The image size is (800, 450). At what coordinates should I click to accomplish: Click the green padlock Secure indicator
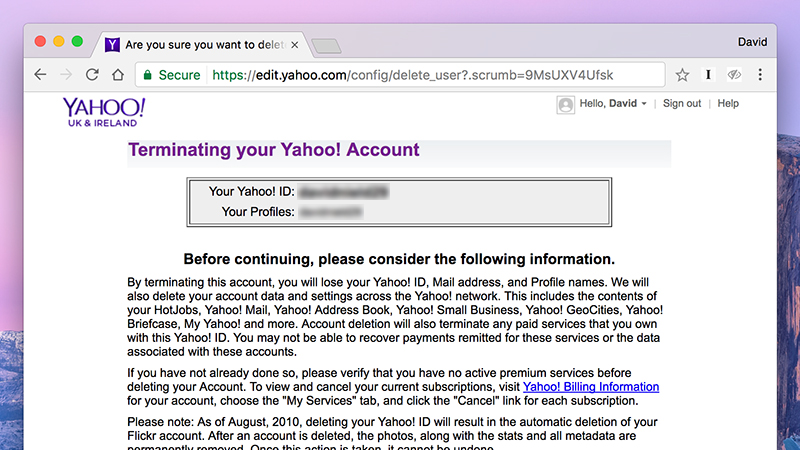click(171, 75)
